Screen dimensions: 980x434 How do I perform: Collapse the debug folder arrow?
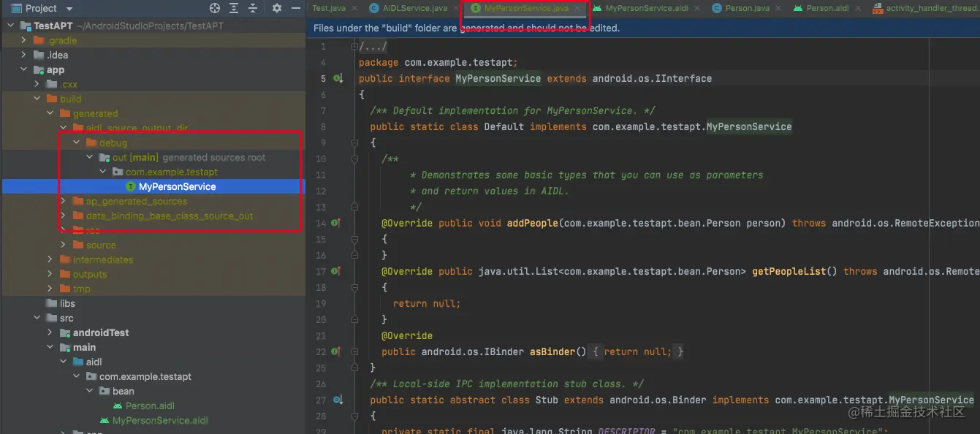pyautogui.click(x=77, y=142)
